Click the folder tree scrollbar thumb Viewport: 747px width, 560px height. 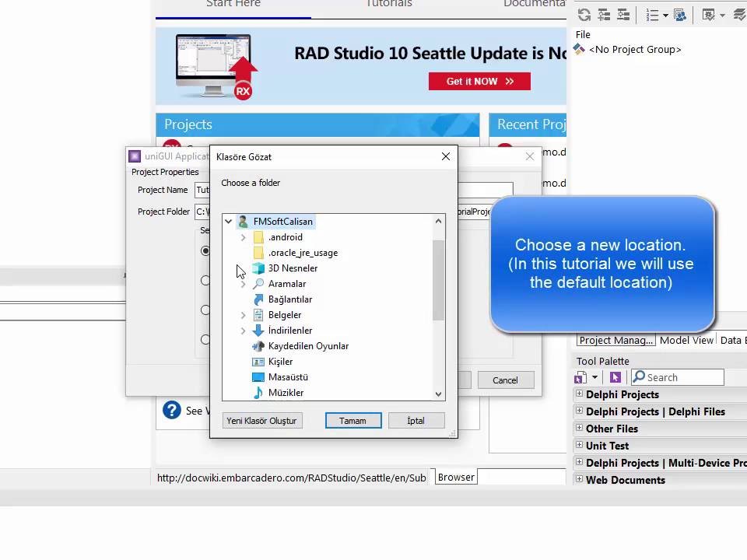(438, 280)
